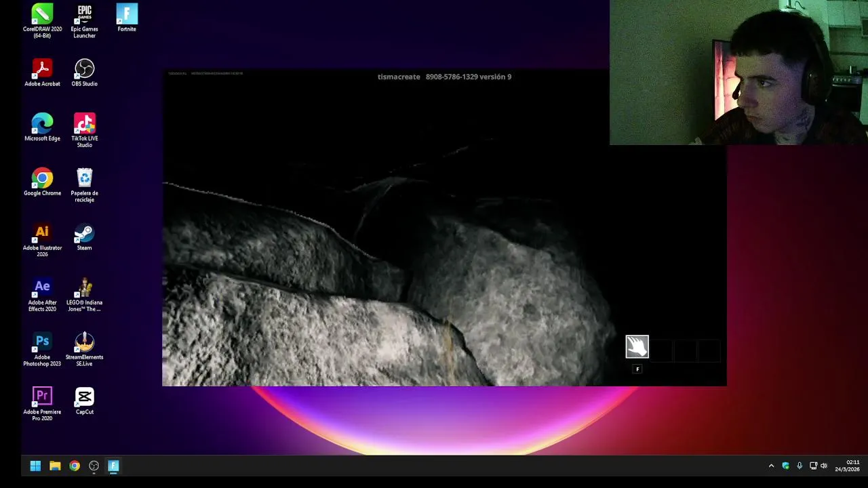868x488 pixels.
Task: Select the Steam desktop icon
Action: click(84, 237)
